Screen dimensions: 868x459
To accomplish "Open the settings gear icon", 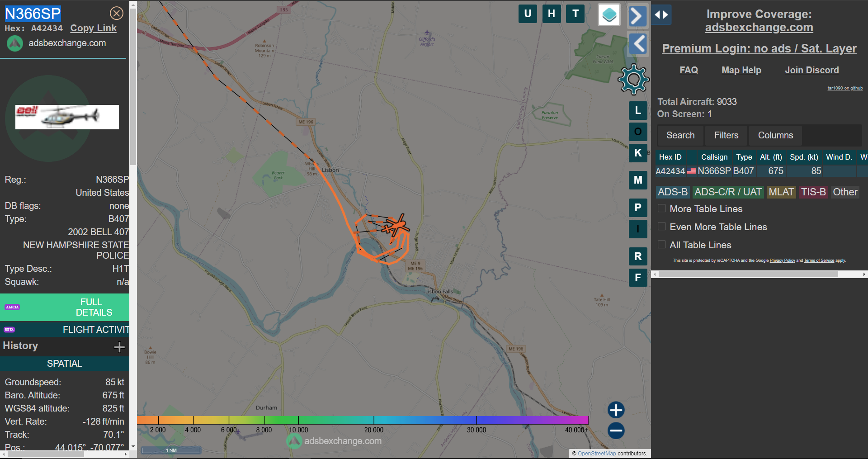I will (634, 79).
